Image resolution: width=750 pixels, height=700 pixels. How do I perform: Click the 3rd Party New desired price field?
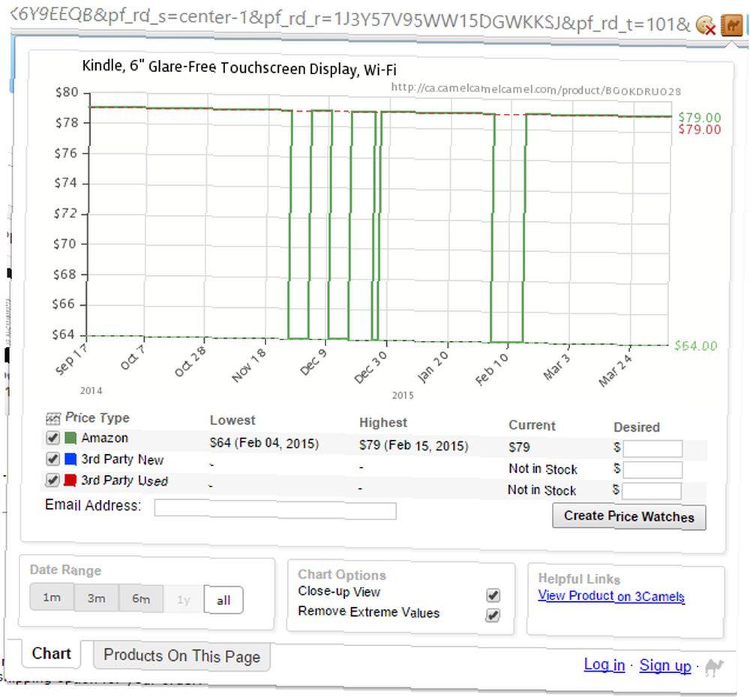(x=652, y=470)
